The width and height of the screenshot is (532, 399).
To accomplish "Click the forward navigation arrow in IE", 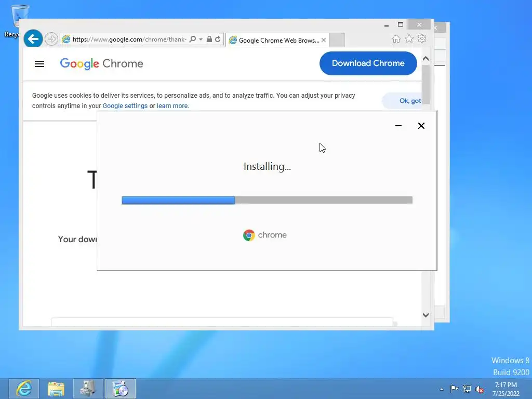I will coord(51,39).
